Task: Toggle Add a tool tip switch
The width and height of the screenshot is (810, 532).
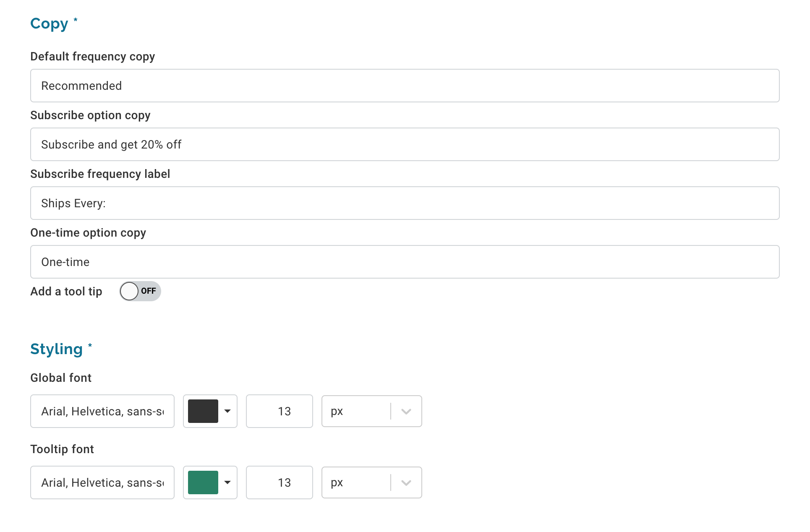Action: pos(140,291)
